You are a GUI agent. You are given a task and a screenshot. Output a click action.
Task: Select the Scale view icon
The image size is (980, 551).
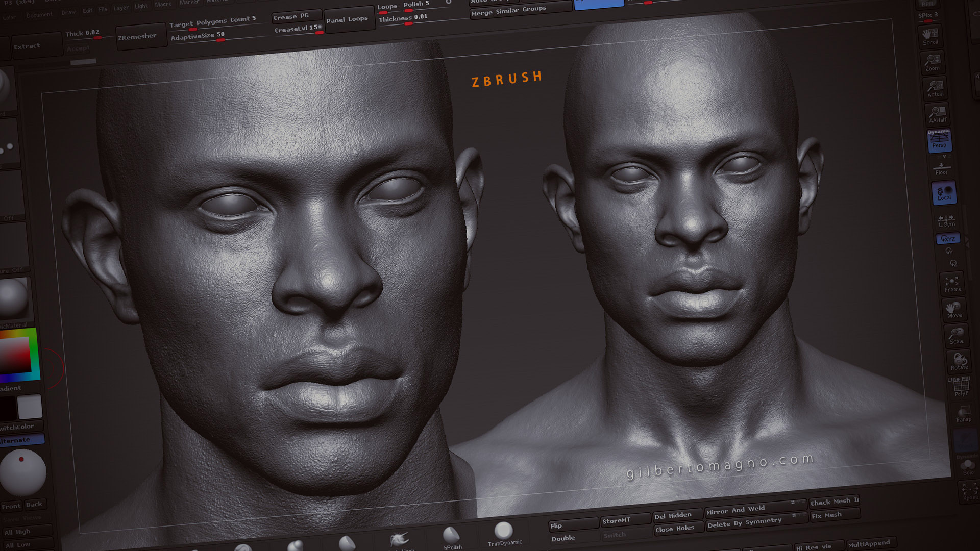pyautogui.click(x=956, y=336)
